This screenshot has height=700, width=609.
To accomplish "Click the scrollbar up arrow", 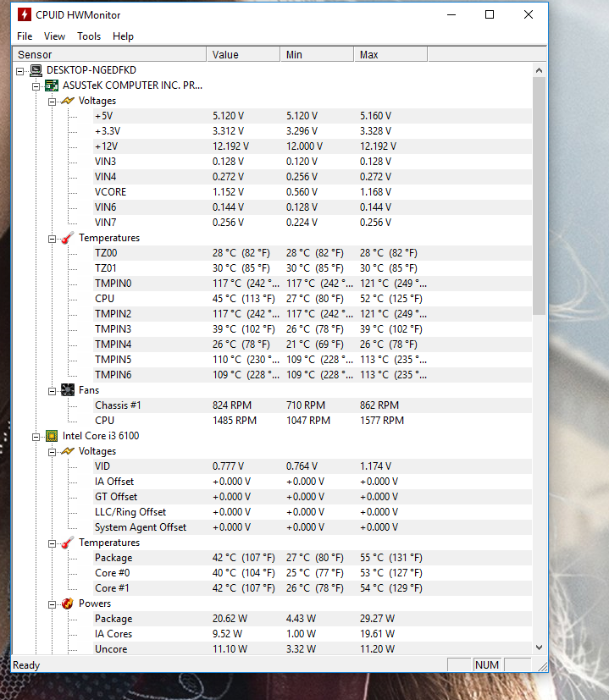I will point(539,70).
